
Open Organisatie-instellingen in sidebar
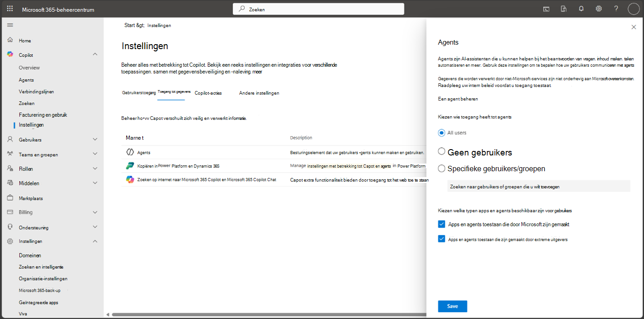tap(43, 278)
